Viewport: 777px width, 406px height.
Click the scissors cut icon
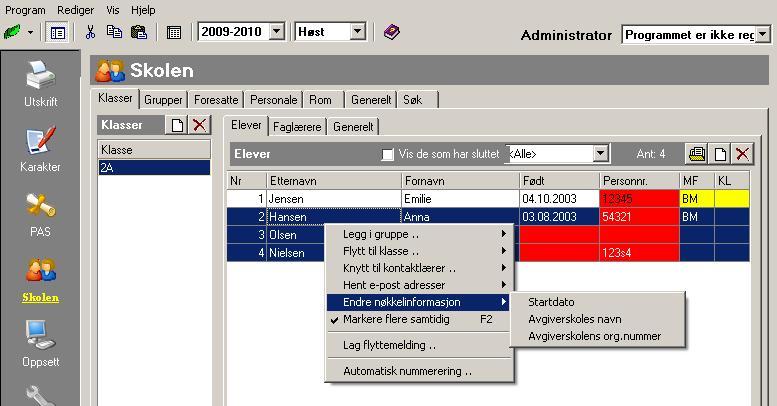tap(90, 32)
